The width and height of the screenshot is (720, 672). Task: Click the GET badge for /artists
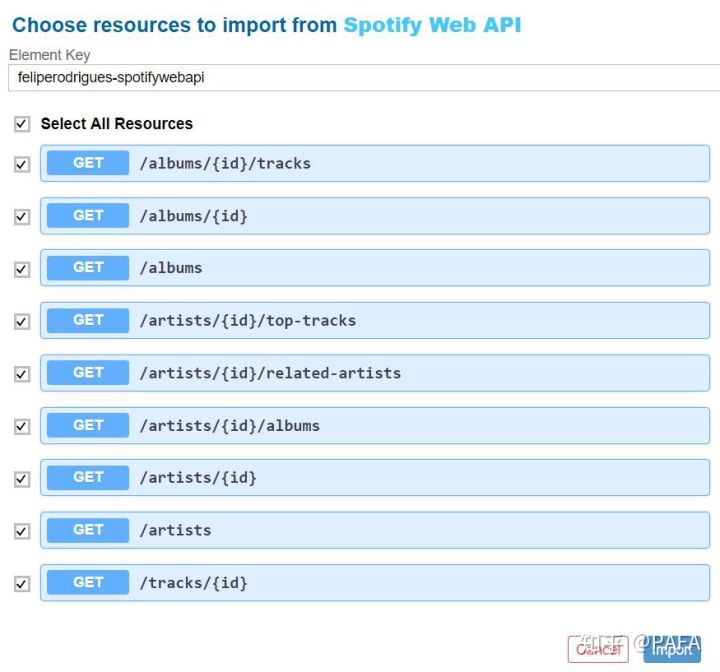88,530
